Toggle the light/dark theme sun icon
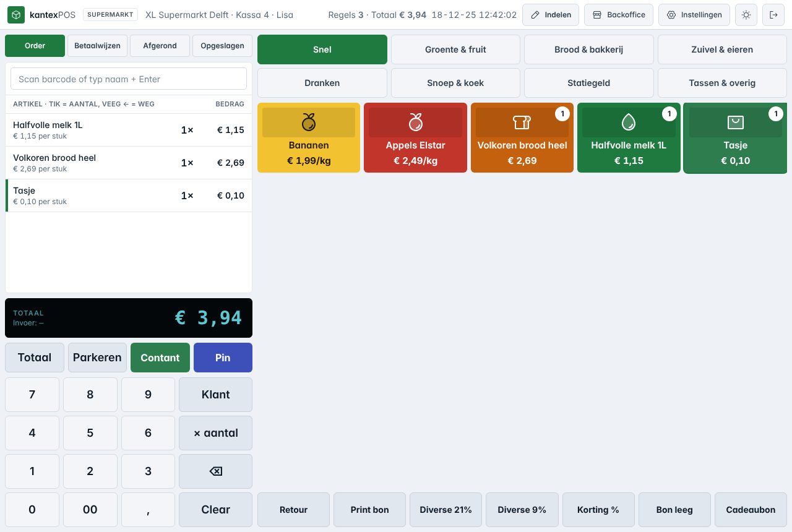 [746, 15]
